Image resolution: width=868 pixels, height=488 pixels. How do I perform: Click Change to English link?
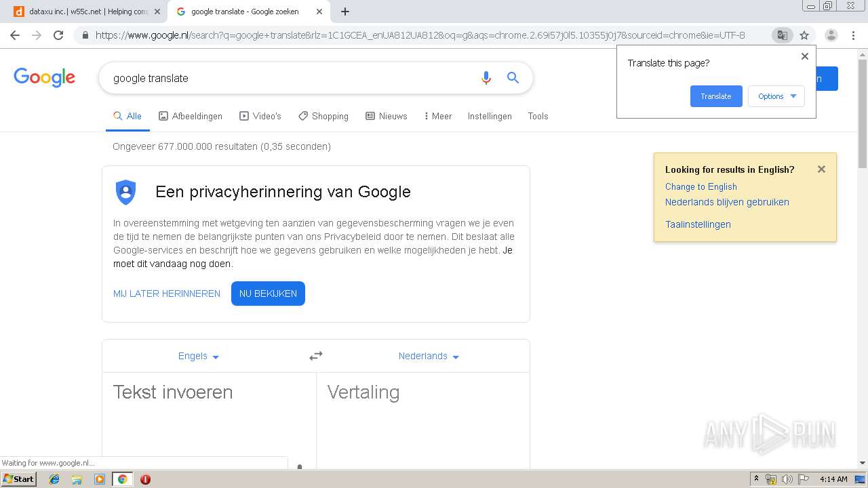701,186
